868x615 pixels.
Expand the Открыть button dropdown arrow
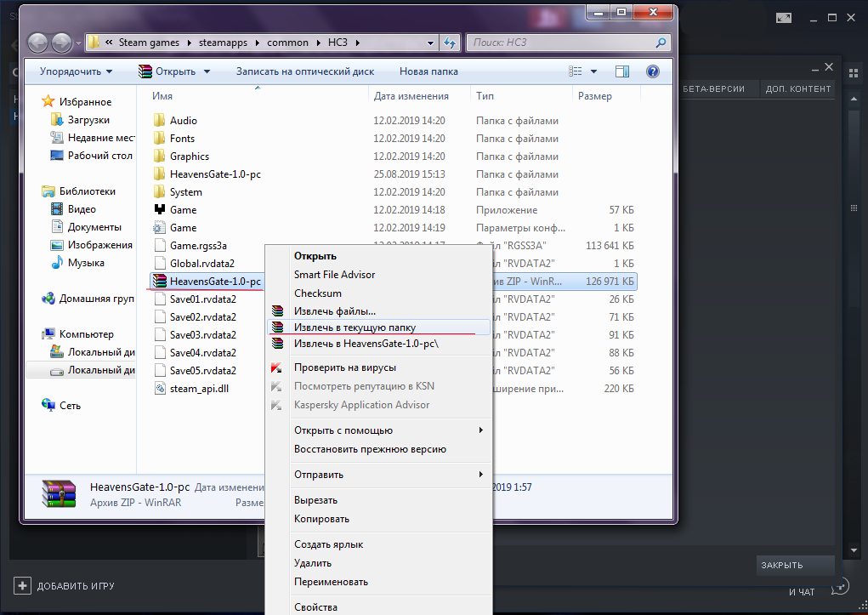pos(207,71)
